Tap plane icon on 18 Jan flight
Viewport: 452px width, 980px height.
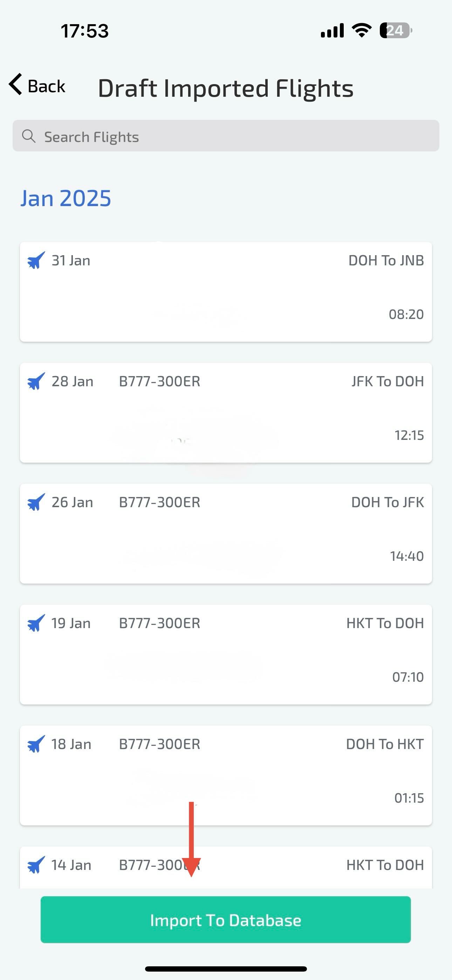[x=36, y=744]
